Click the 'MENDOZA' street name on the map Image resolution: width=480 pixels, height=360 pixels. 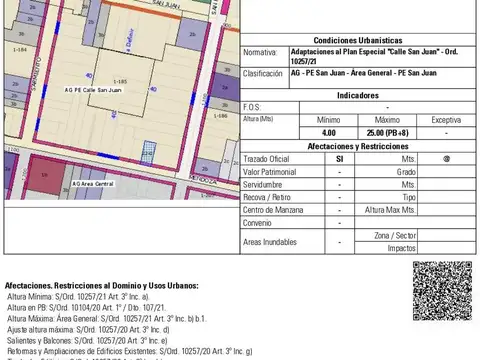tap(203, 180)
